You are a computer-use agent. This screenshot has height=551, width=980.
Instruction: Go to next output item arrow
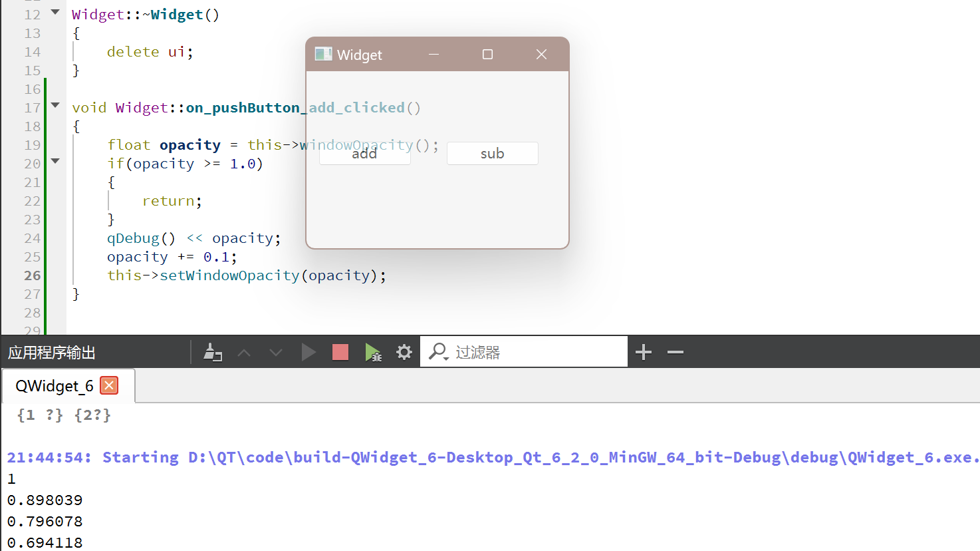point(276,352)
